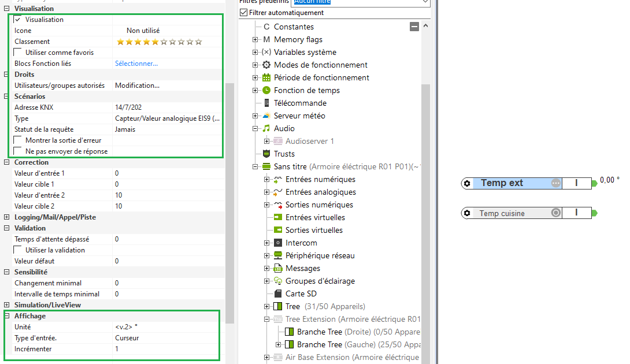Expand the Logging/Mail/Appel/Piste section
This screenshot has height=364, width=630.
[x=7, y=217]
